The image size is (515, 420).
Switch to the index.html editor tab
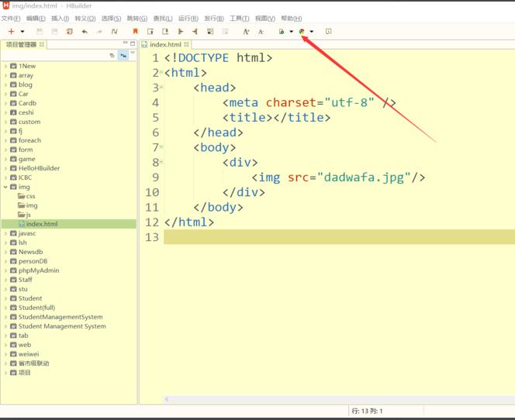164,45
